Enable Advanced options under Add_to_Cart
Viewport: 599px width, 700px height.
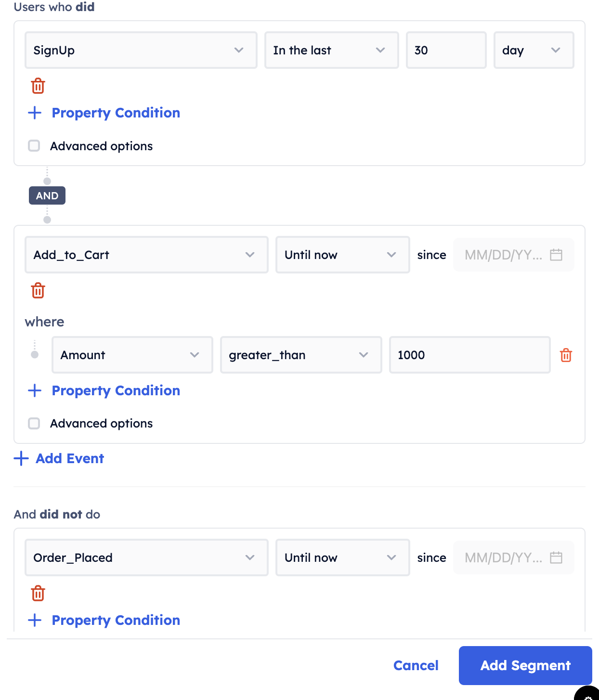click(34, 424)
